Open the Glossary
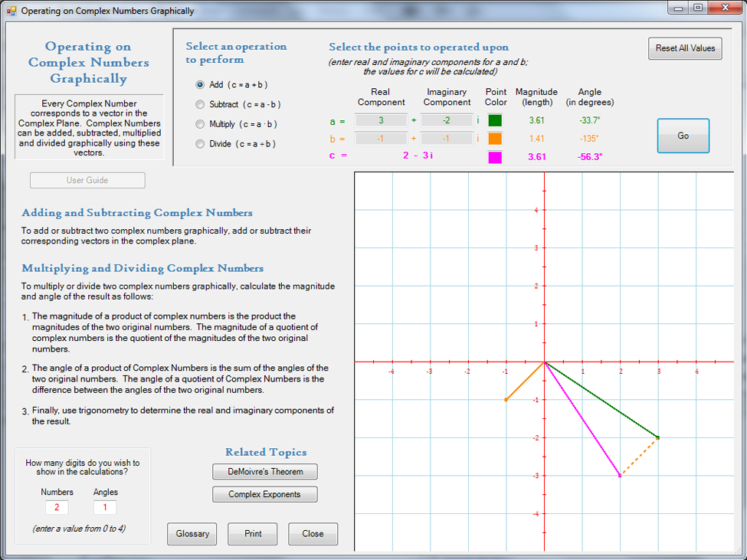 point(192,534)
